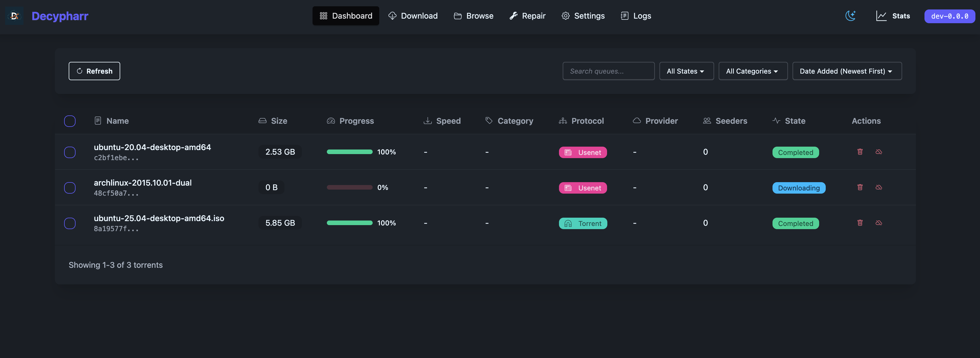Viewport: 980px width, 358px height.
Task: Open the Date Added sort dropdown
Action: tap(847, 71)
